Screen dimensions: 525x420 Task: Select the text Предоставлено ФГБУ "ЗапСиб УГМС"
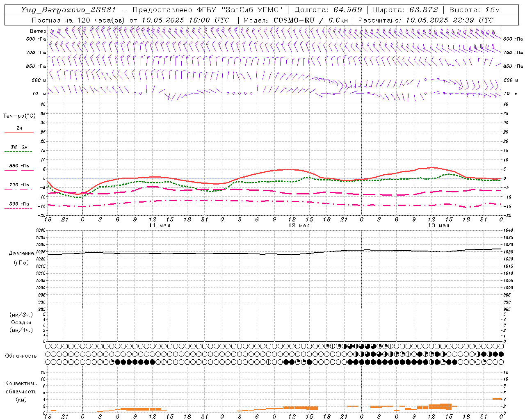[208, 10]
